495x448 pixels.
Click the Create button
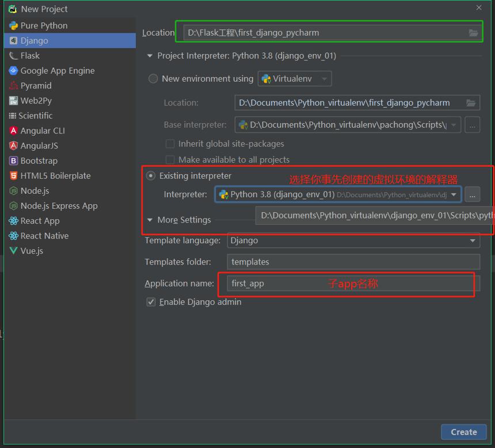464,432
